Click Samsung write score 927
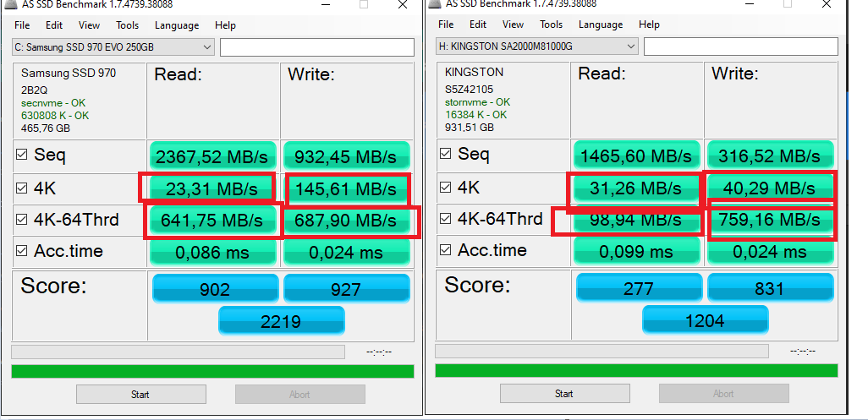This screenshot has width=868, height=420. coord(347,288)
